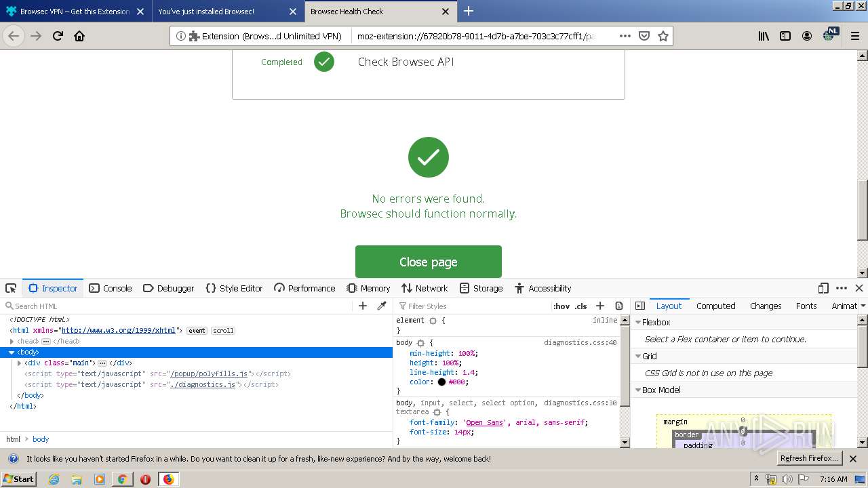The image size is (868, 488).
Task: Bookmark this page with the star
Action: pos(663,36)
